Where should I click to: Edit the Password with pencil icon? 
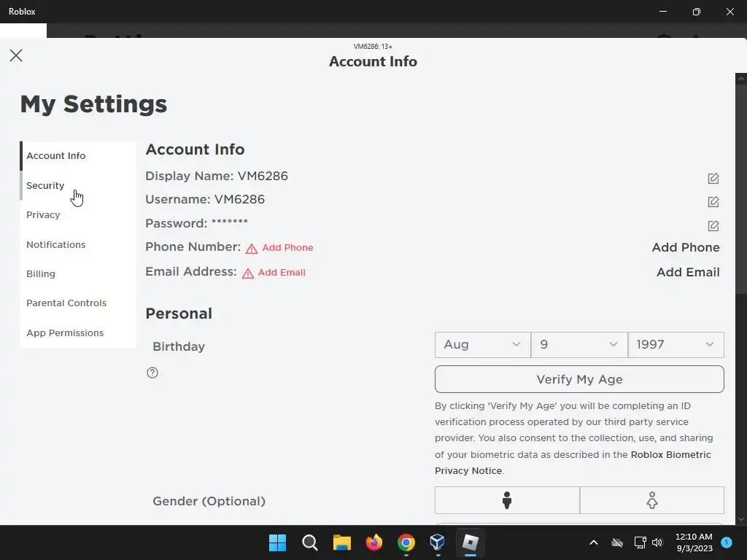pyautogui.click(x=713, y=226)
